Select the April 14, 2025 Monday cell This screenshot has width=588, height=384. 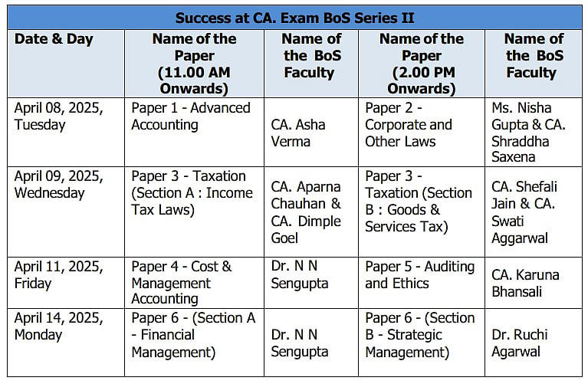coord(57,326)
